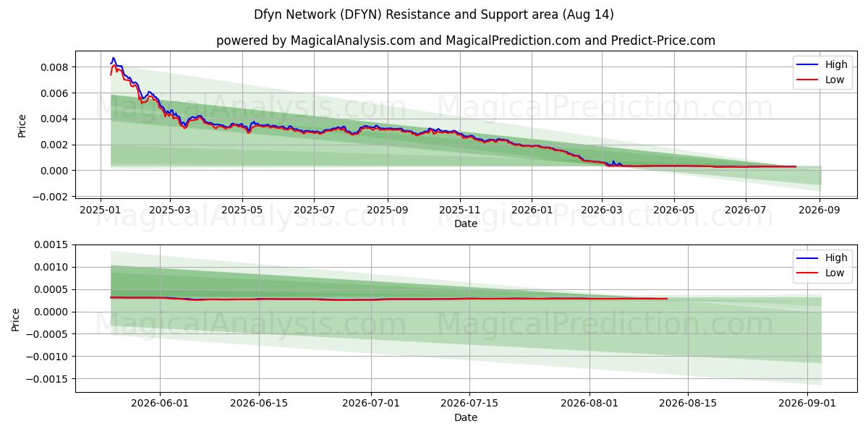Click the '0.0010' price tick on bottom chart
This screenshot has width=868, height=434.
pos(51,268)
